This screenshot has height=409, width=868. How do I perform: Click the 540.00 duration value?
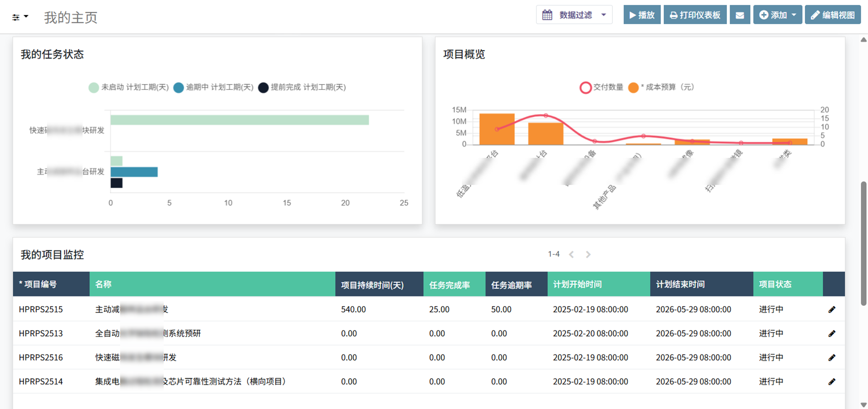(353, 309)
